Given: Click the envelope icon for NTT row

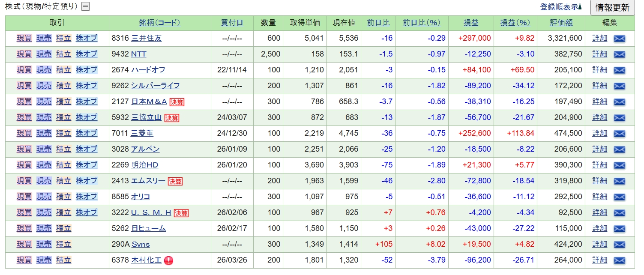Looking at the screenshot, I should click(x=619, y=54).
